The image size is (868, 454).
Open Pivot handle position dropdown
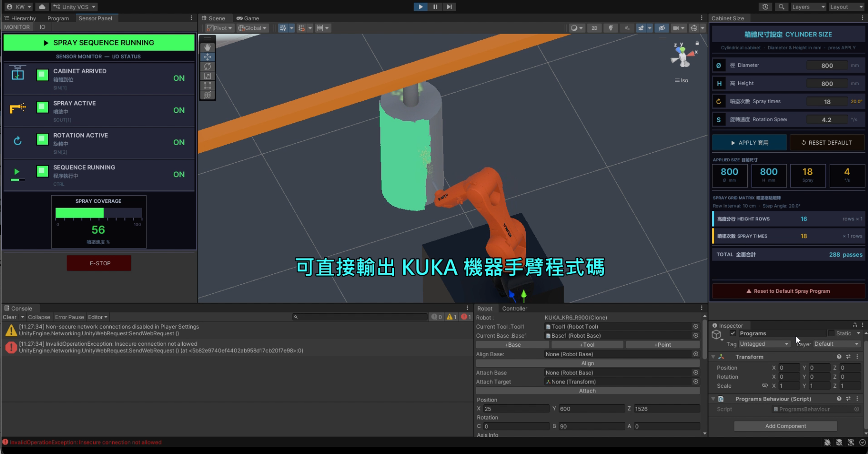[x=220, y=28]
